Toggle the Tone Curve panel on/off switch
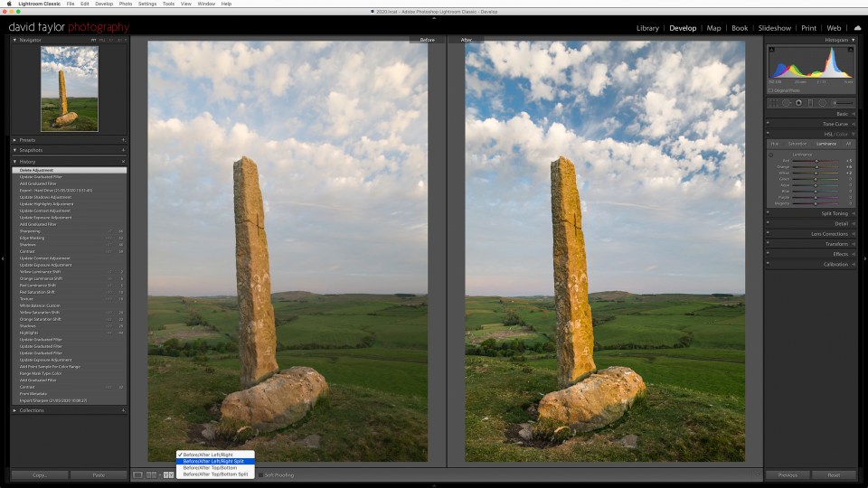Screen dimensions: 868x488 (768, 124)
